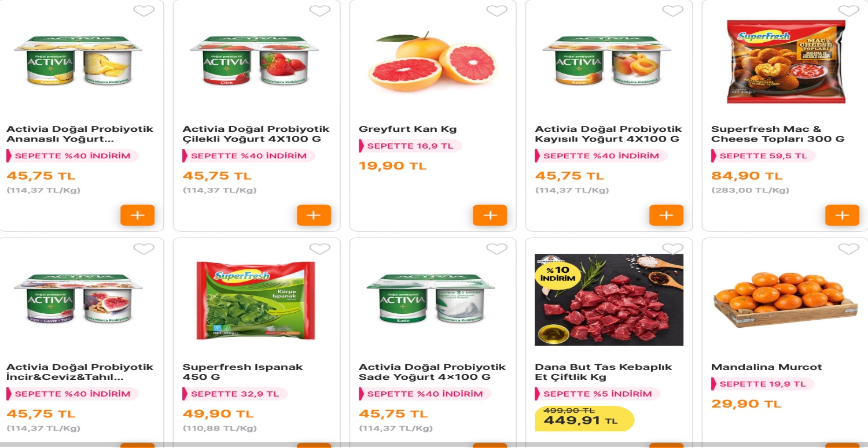Tap heart icon on Superfresh Mac & Cheese

[848, 11]
